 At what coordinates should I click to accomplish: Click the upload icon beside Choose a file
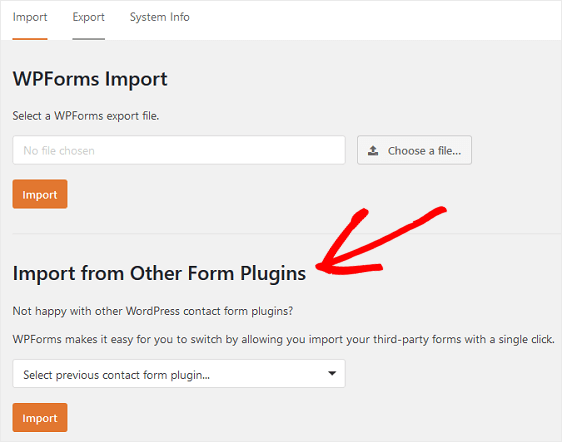[373, 151]
